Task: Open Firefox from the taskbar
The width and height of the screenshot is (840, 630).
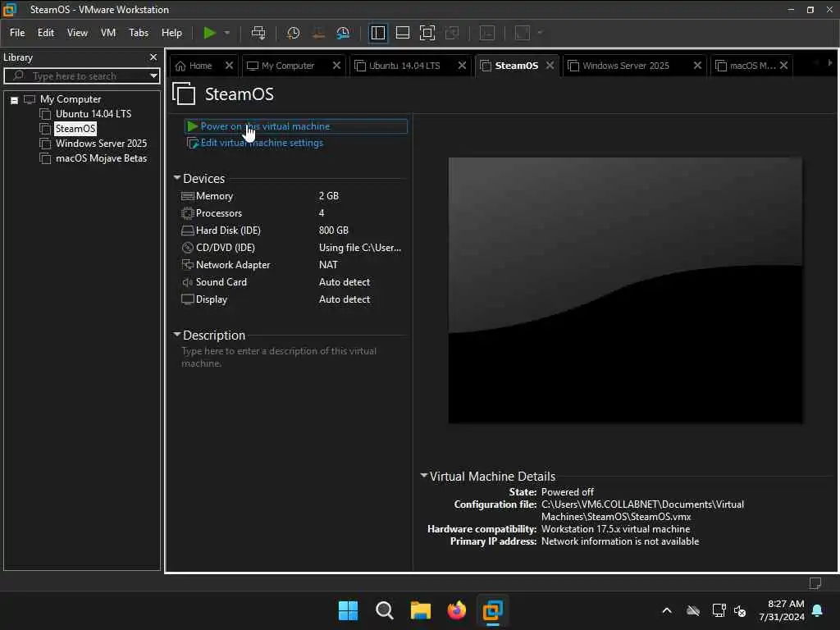Action: 456,610
